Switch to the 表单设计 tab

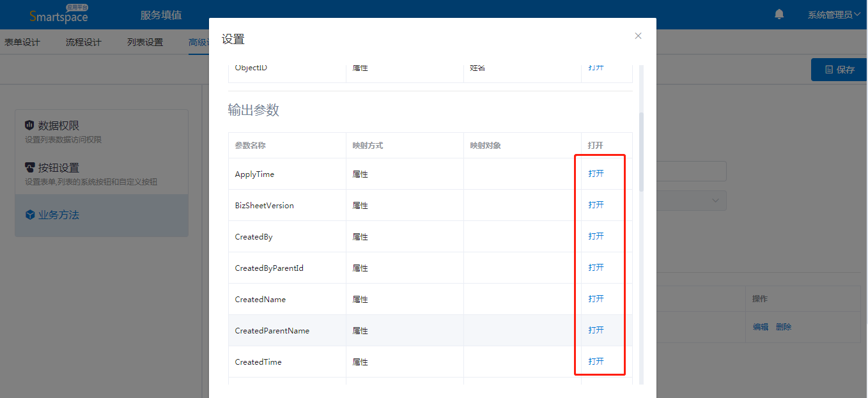click(x=22, y=42)
